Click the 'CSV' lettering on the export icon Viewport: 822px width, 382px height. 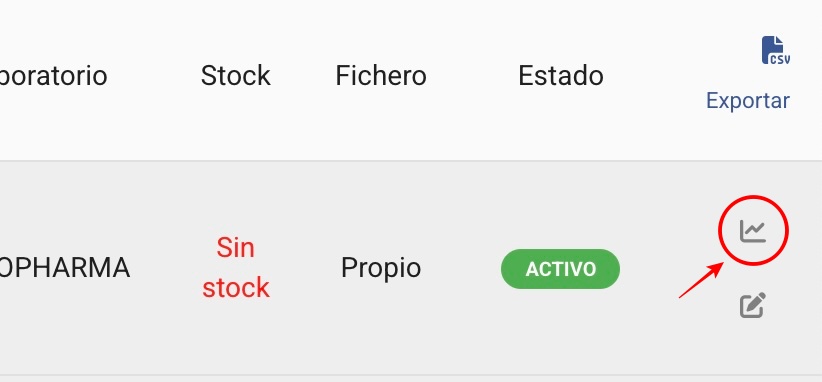(780, 59)
